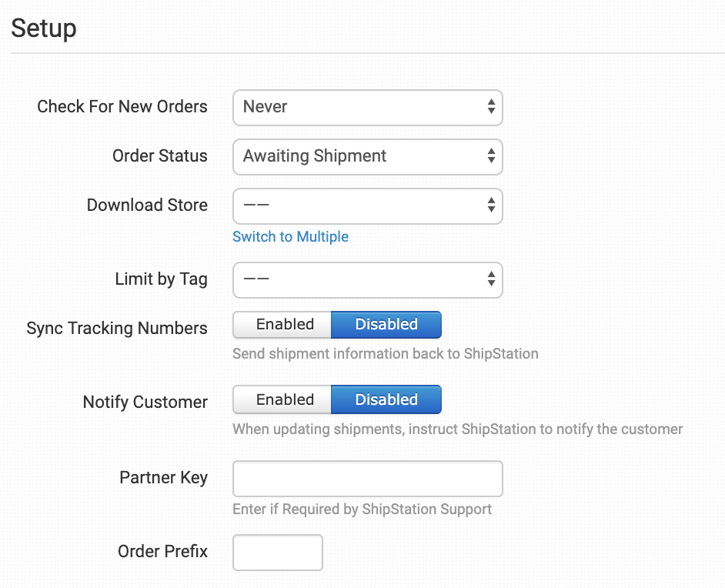Expand the Limit by Tag dropdown
Image resolution: width=725 pixels, height=588 pixels.
click(367, 279)
